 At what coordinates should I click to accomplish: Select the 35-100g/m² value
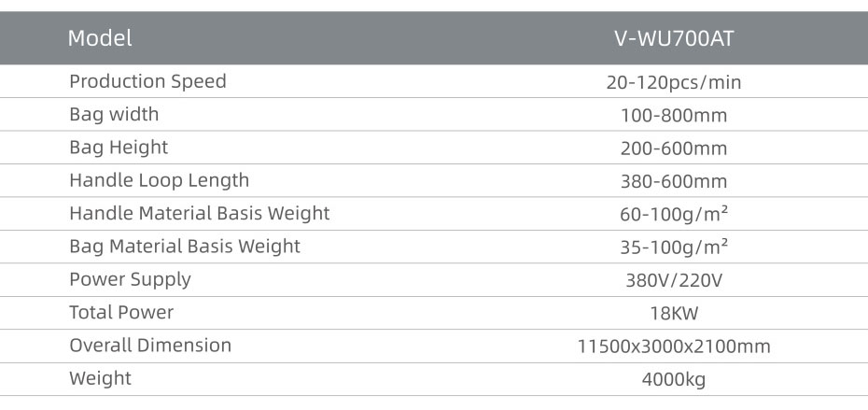pos(674,247)
